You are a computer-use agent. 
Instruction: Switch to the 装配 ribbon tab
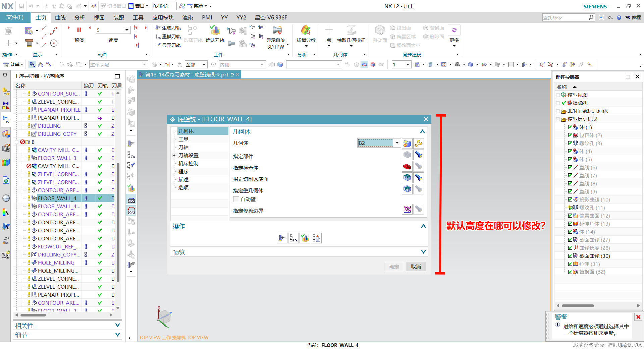click(119, 17)
